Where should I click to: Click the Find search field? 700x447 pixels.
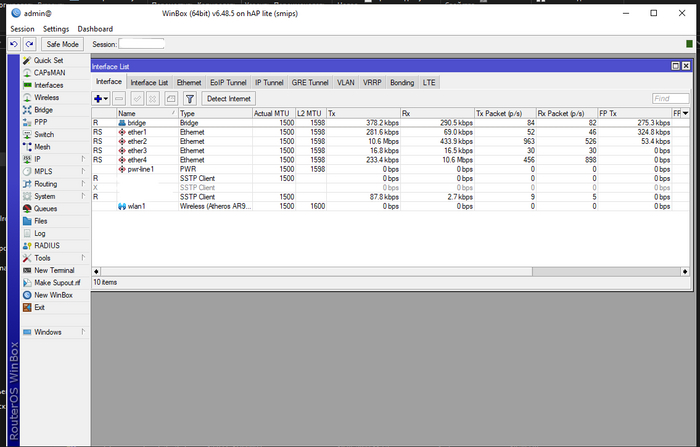pyautogui.click(x=669, y=99)
